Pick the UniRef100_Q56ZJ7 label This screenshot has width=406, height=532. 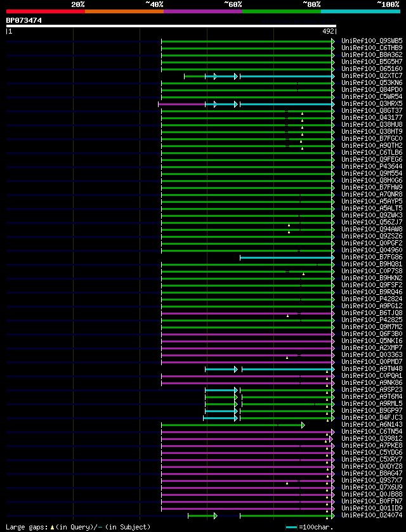tap(372, 222)
